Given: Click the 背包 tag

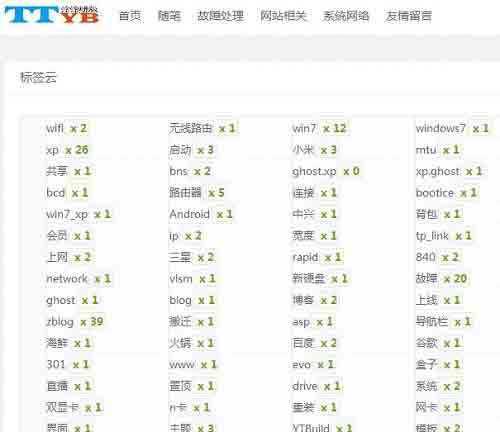Looking at the screenshot, I should pos(426,214).
